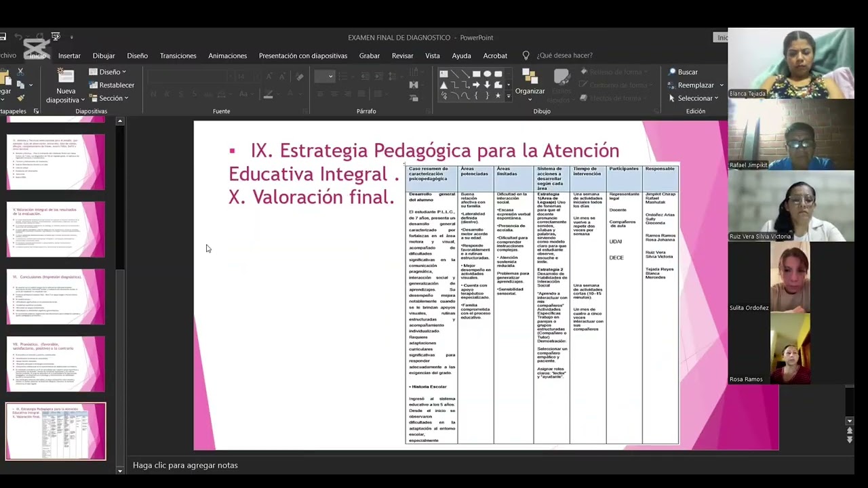Image resolution: width=868 pixels, height=488 pixels.
Task: Expand the Nueva diapositiva dropdown arrow
Action: 83,100
